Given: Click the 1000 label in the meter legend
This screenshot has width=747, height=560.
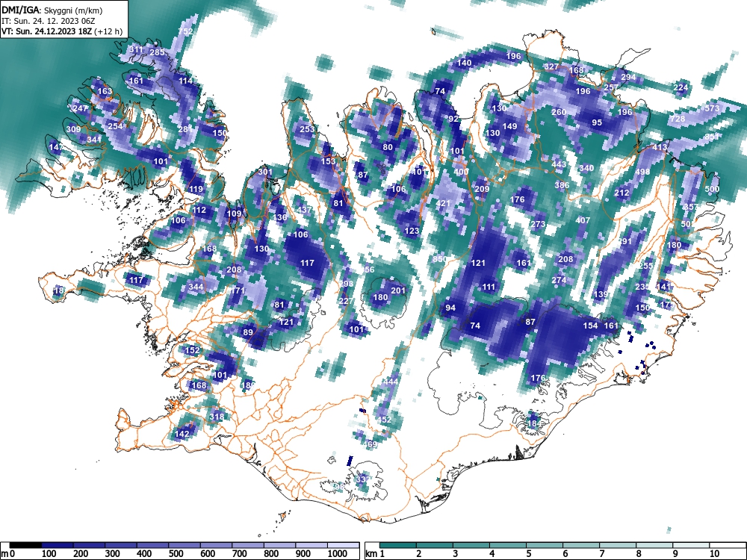Looking at the screenshot, I should (338, 554).
